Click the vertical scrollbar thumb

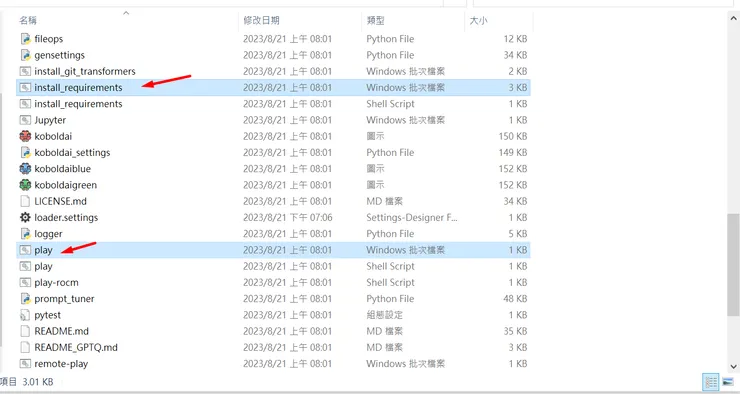(733, 264)
